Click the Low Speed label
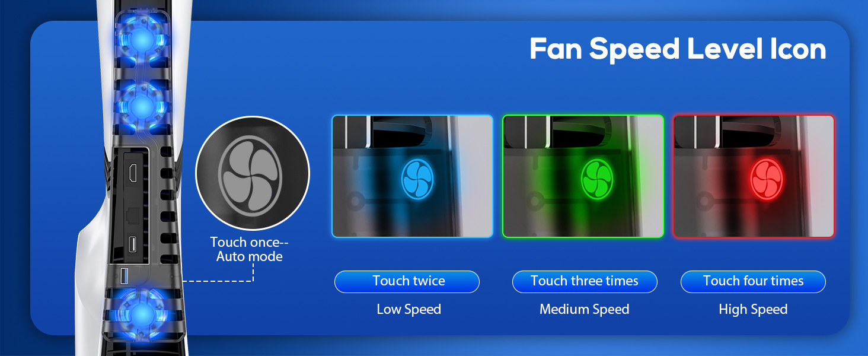 pyautogui.click(x=409, y=309)
